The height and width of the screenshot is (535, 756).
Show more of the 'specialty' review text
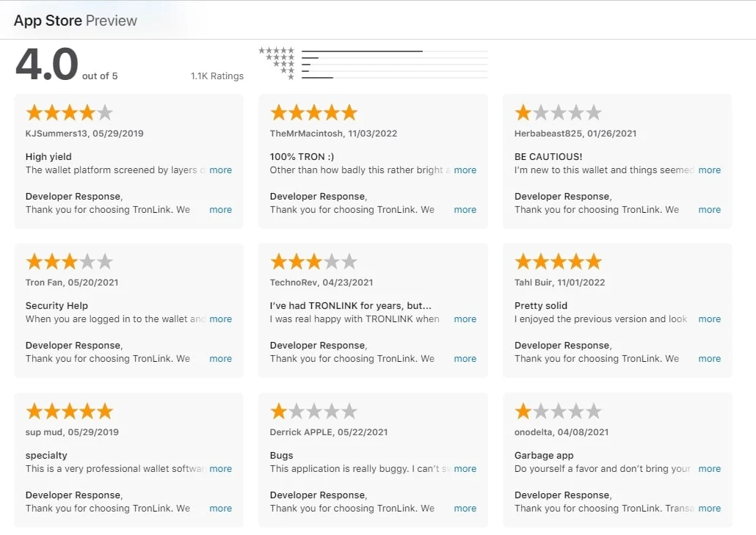pyautogui.click(x=220, y=468)
